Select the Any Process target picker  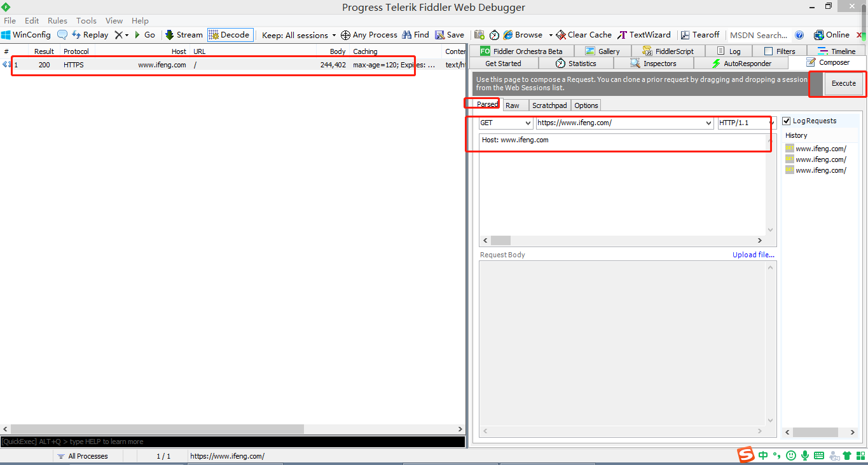point(369,35)
